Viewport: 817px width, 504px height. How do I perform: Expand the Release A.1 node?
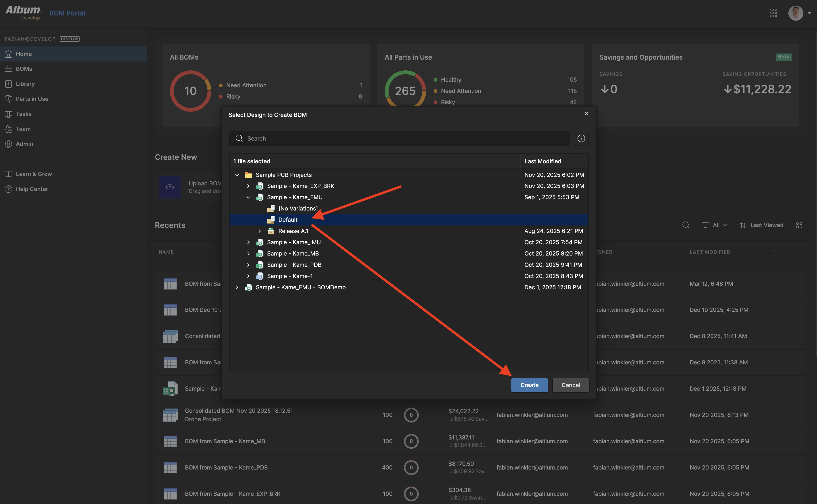pos(260,231)
